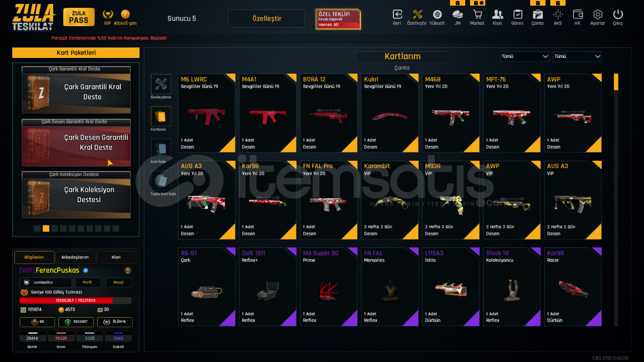Select the first card pack page indicator
This screenshot has height=362, width=644.
point(37,228)
